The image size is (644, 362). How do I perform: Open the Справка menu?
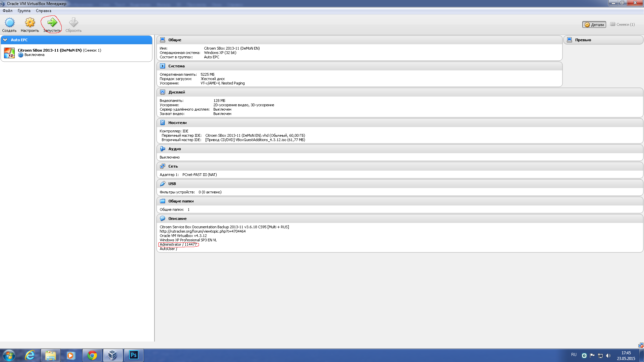tap(44, 11)
